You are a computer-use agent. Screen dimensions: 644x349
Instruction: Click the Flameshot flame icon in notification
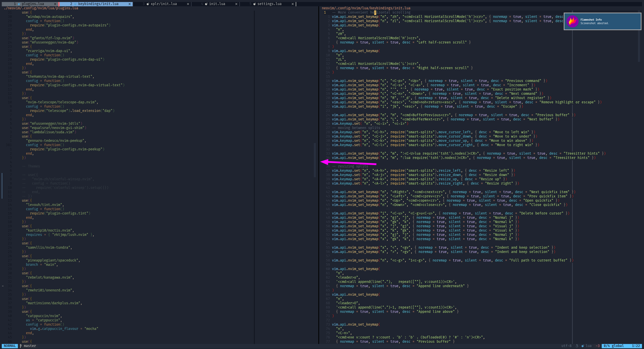(x=572, y=21)
